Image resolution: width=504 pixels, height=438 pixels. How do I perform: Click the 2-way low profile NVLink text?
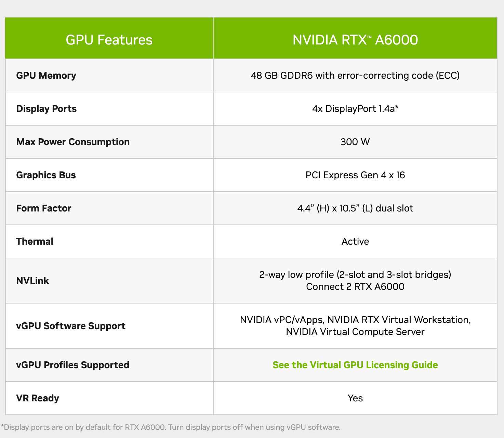click(355, 275)
